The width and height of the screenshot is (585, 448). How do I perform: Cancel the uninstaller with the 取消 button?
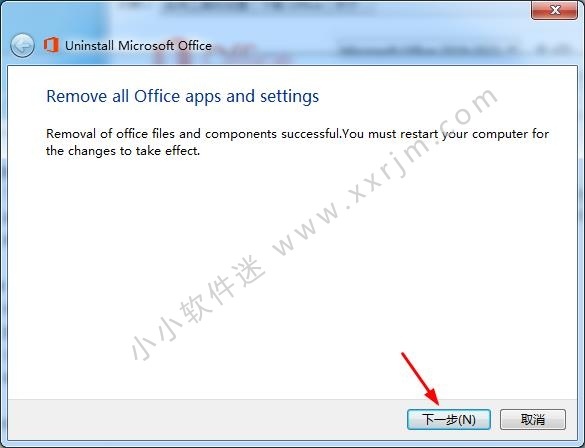coord(532,420)
